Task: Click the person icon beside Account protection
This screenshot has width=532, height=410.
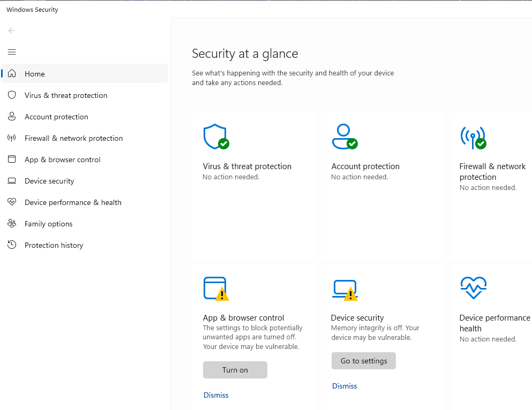Action: pyautogui.click(x=12, y=116)
